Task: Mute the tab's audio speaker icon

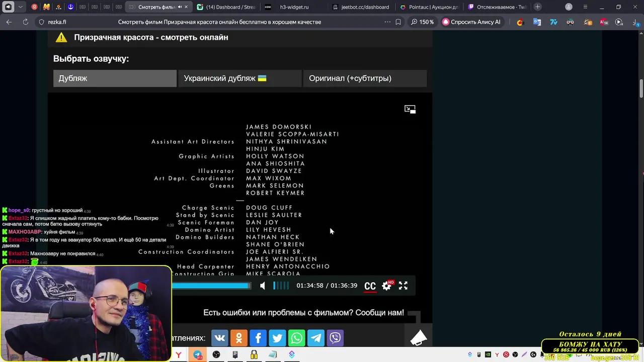Action: coord(180,7)
